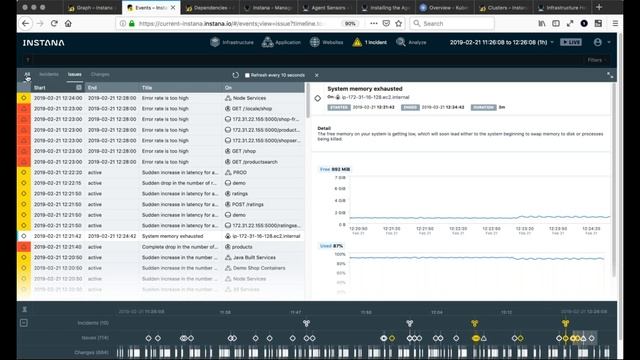640x360 pixels.
Task: Toggle the LIVE mode button
Action: pyautogui.click(x=571, y=42)
